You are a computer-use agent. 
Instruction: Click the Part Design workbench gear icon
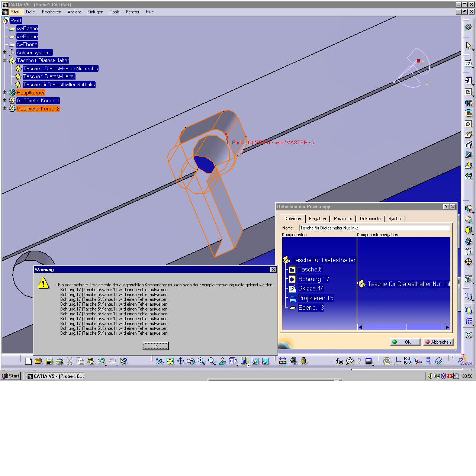point(468,27)
